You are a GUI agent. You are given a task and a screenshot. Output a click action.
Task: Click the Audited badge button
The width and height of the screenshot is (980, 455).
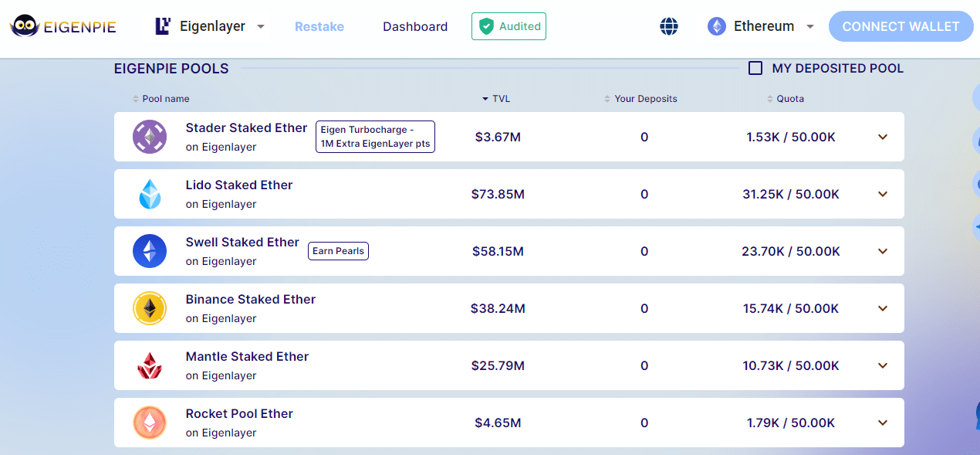[509, 26]
